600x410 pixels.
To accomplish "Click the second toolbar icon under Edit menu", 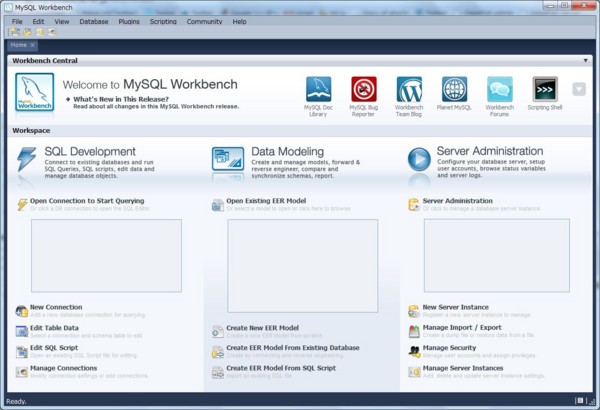I will pyautogui.click(x=27, y=32).
